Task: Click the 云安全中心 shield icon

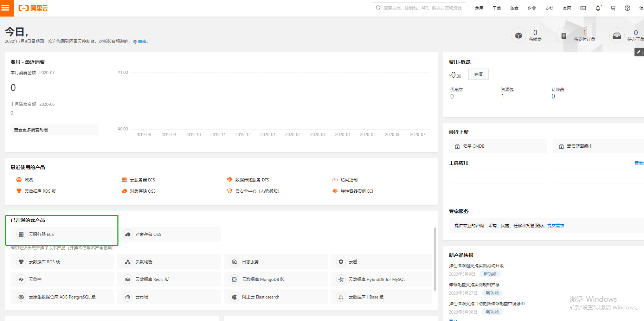Action: pos(230,191)
